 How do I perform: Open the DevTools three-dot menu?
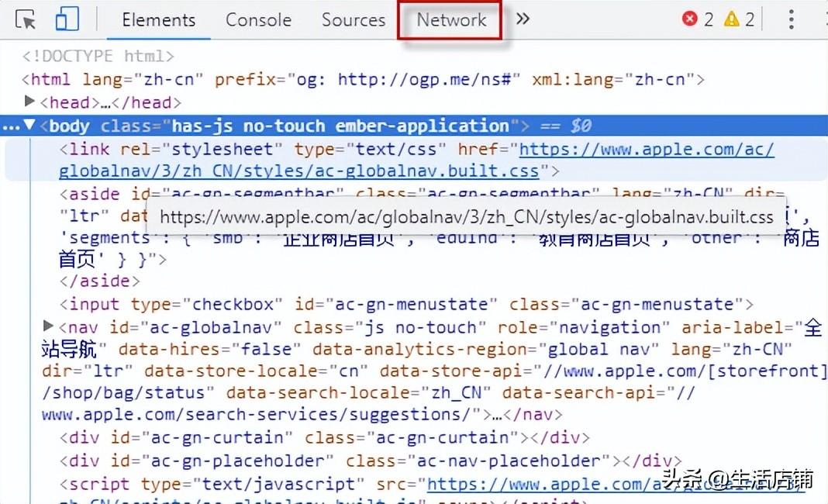(791, 19)
